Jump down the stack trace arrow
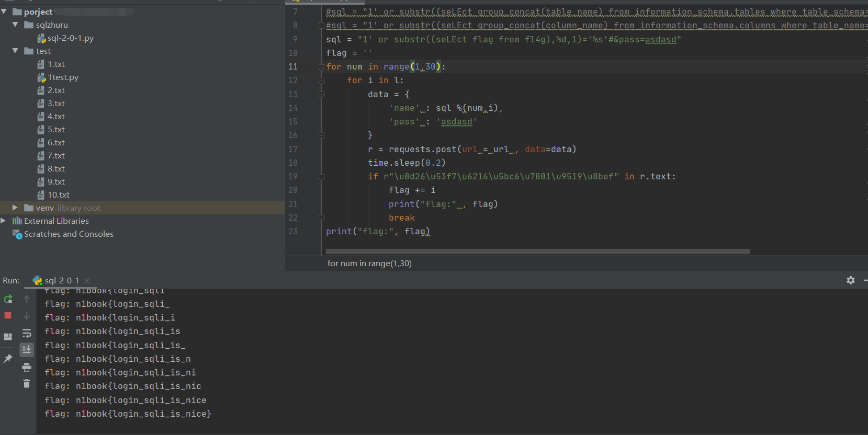The image size is (868, 435). point(27,316)
